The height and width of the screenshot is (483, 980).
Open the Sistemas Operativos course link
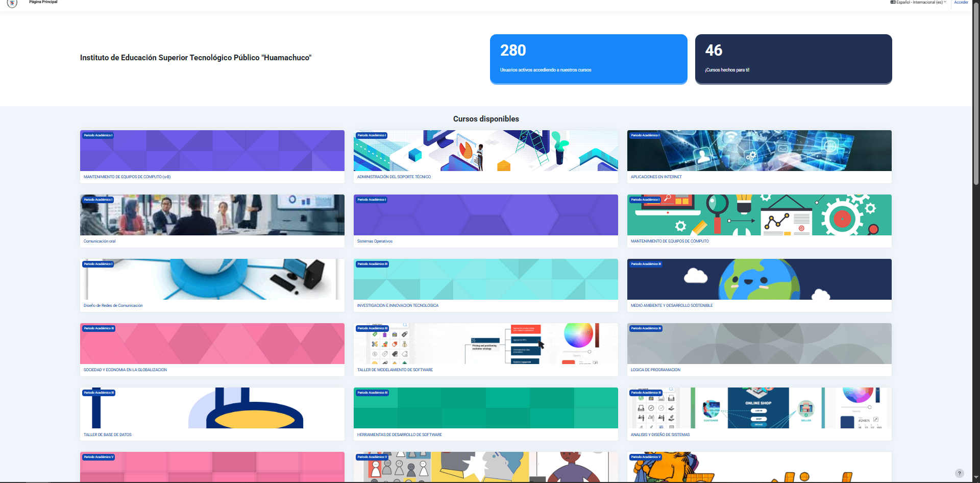pos(375,241)
